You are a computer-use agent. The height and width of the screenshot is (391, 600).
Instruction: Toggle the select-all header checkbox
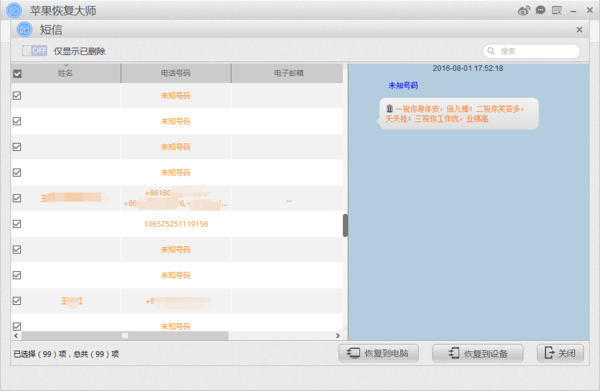(17, 73)
